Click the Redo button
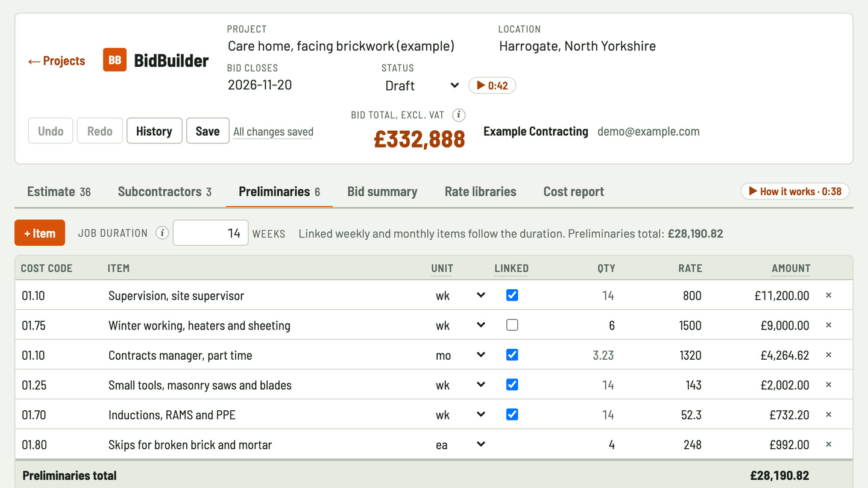Screen dimensions: 868x488 99,131
